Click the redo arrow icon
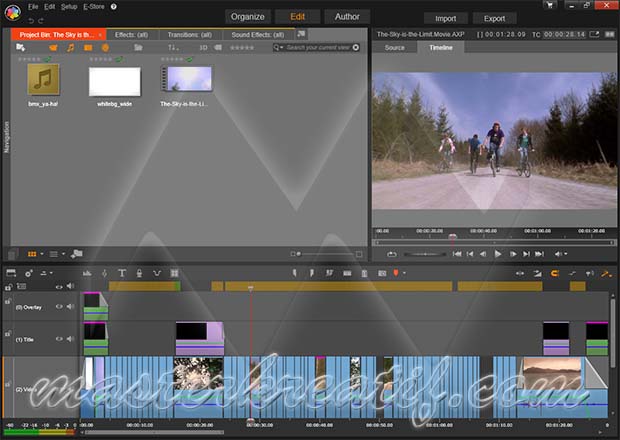620x440 pixels. 41,20
